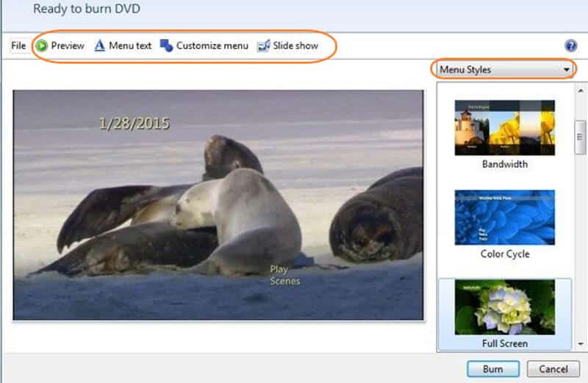Click the 1/28/2015 title in preview

point(134,124)
